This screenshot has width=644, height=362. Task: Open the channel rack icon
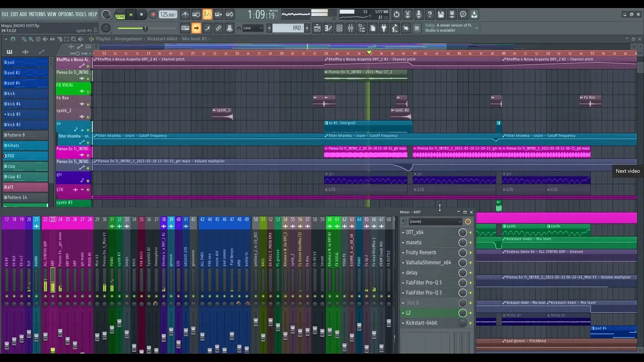point(340,28)
